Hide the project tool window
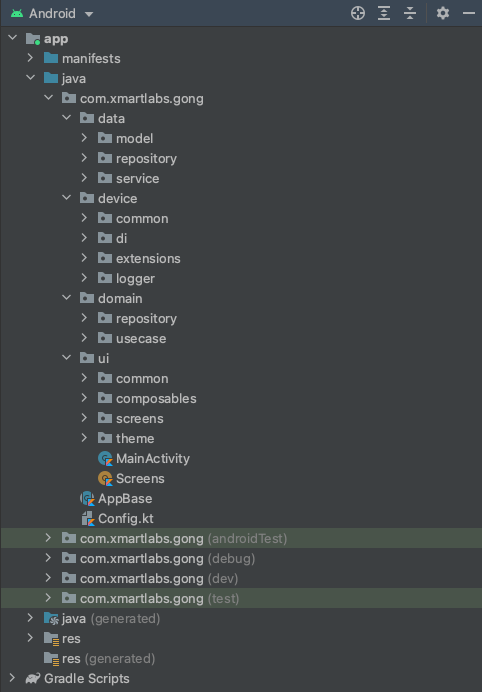Viewport: 482px width, 692px height. tap(468, 14)
